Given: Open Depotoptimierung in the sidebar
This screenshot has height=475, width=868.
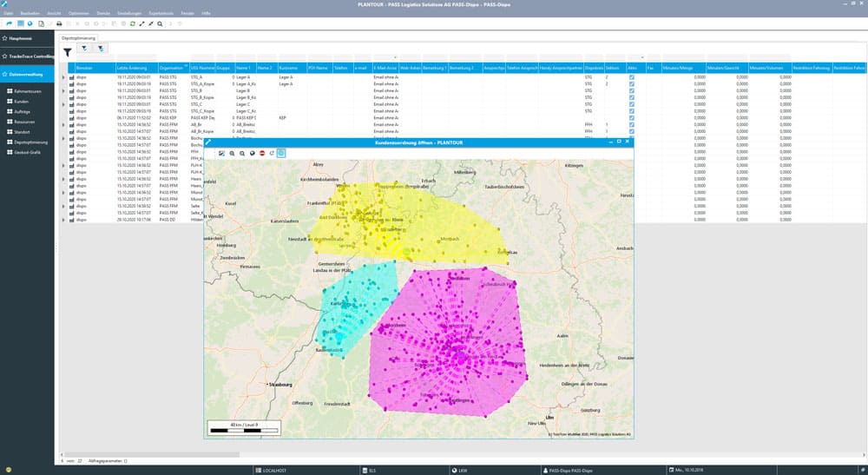Looking at the screenshot, I should coord(30,142).
